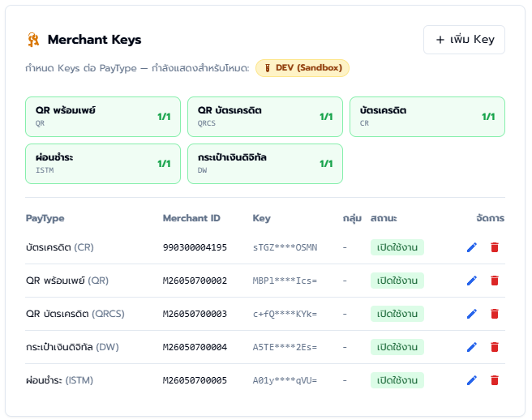The height and width of the screenshot is (420, 532).
Task: Select the บัตรเครดิต CR card
Action: coord(427,117)
